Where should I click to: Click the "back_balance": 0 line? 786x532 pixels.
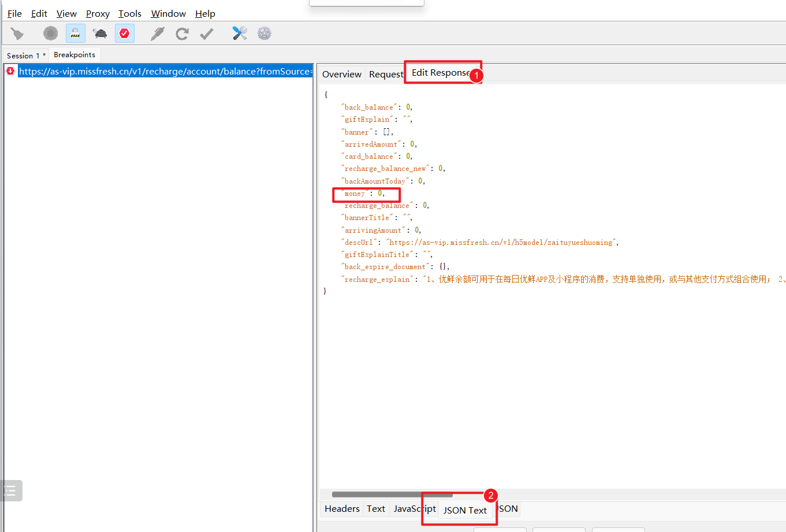(x=377, y=107)
